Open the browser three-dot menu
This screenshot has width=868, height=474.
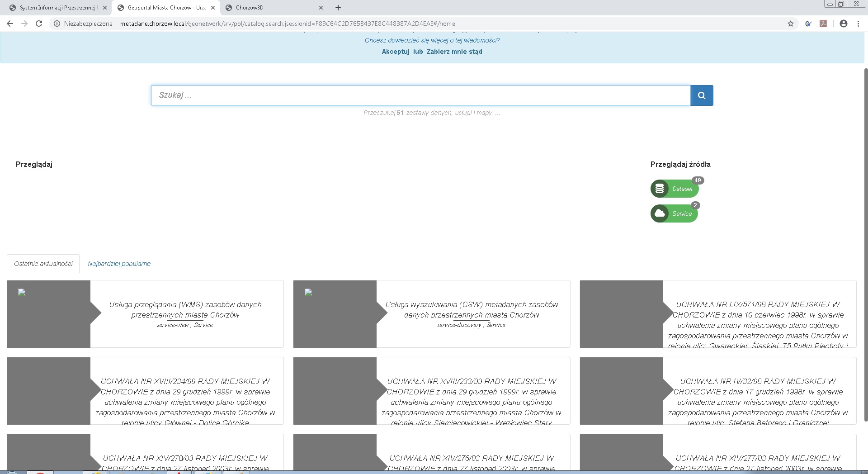(x=858, y=24)
